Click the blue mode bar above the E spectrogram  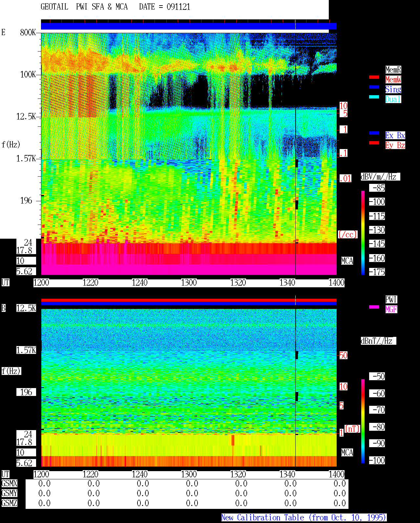coord(189,26)
